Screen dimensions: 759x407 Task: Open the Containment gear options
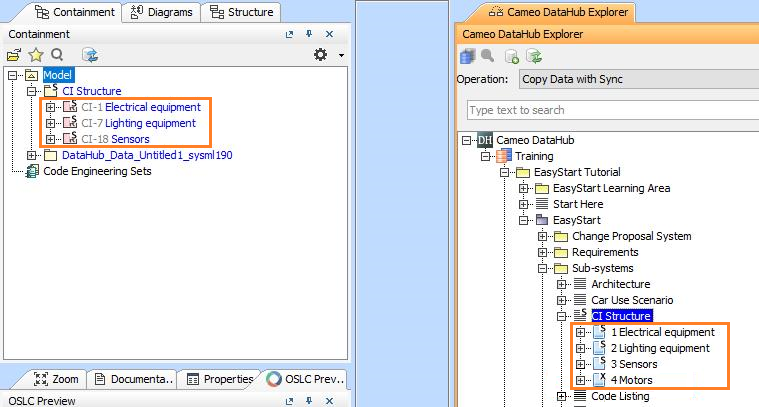click(x=320, y=55)
